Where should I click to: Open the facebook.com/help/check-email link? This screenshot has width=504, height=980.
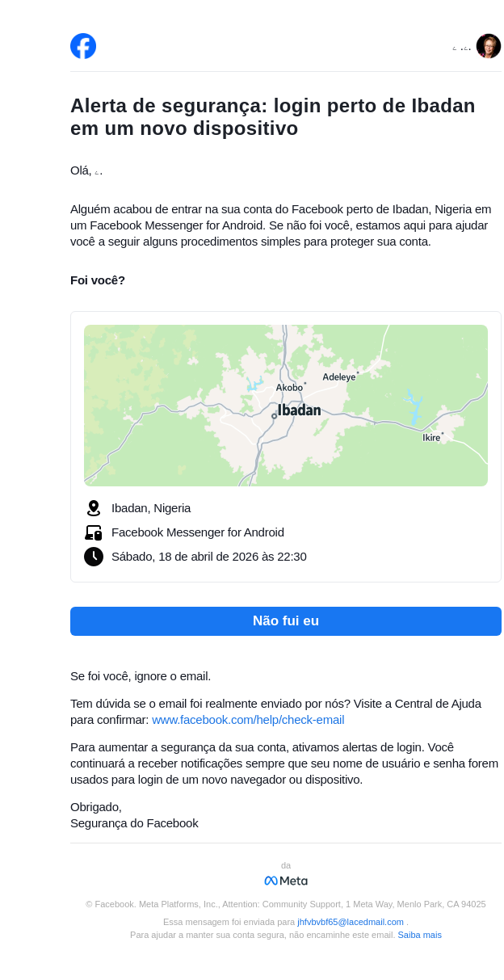point(248,720)
